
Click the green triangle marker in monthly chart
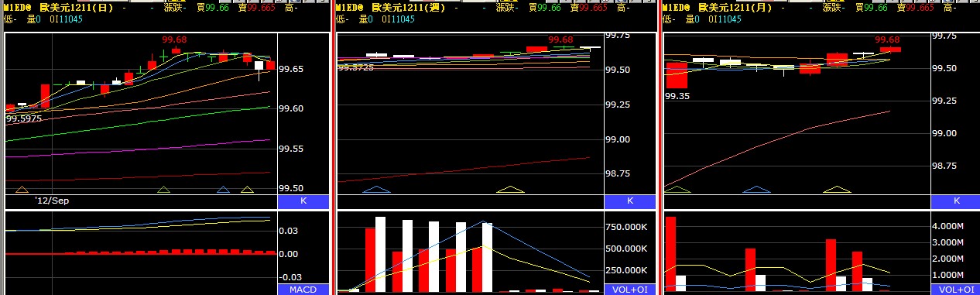677,190
